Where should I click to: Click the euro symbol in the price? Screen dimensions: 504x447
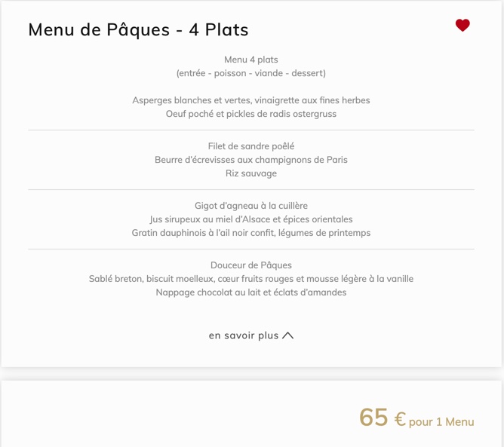coord(400,419)
